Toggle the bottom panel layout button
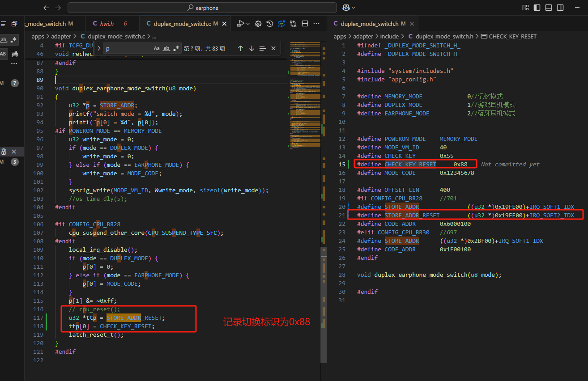 pyautogui.click(x=549, y=8)
